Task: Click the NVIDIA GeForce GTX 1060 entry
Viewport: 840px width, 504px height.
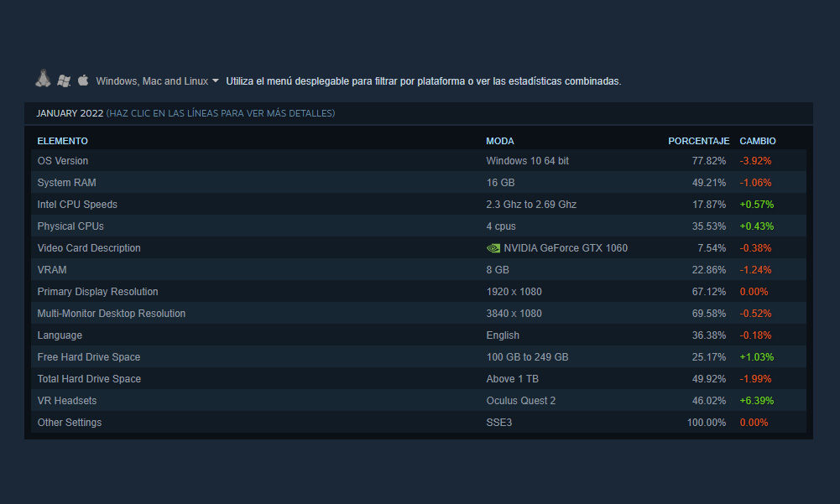Action: click(x=566, y=248)
